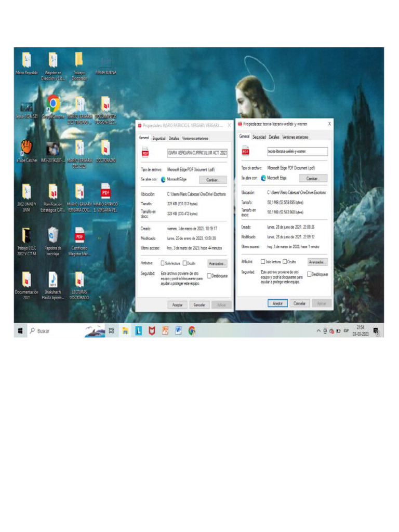Select the Papelera de reciclaje icon
The height and width of the screenshot is (532, 399).
click(53, 242)
